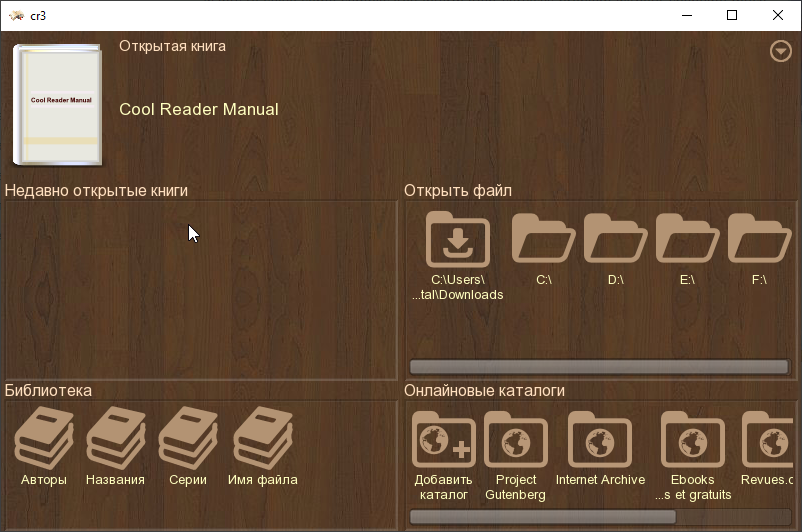Click the Cool Reader Manual title

(x=199, y=109)
